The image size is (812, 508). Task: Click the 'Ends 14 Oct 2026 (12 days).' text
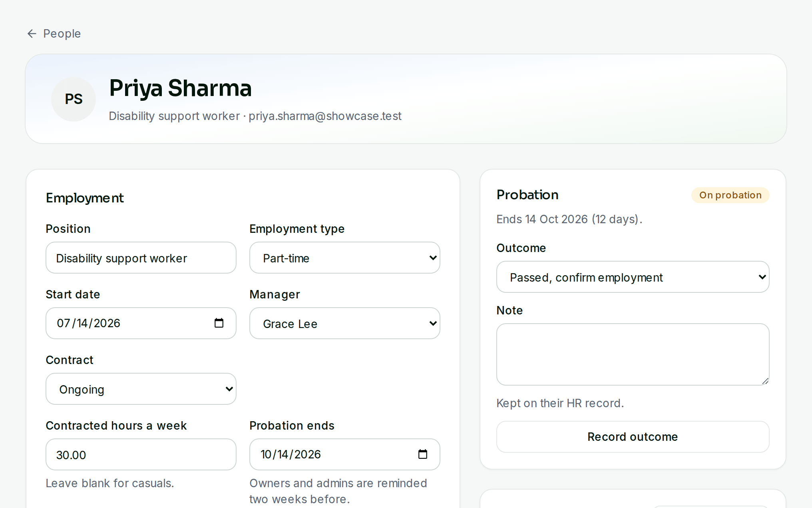569,219
